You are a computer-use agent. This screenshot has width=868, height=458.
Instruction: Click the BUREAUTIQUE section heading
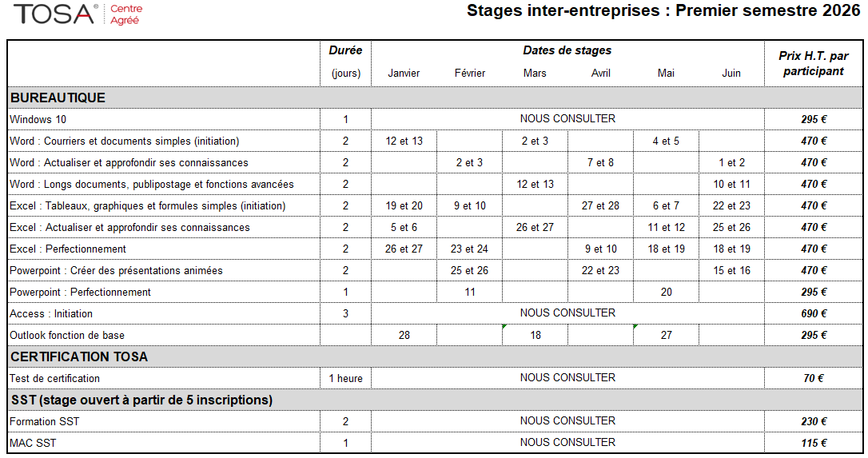tap(58, 98)
